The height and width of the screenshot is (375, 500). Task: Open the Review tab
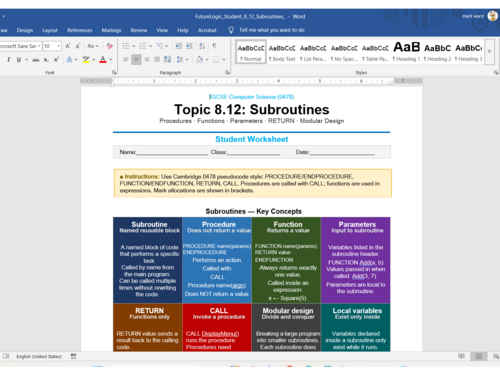(139, 30)
